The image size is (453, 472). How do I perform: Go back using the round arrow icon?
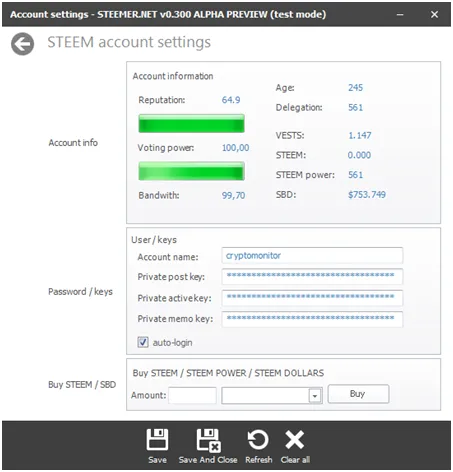pos(22,44)
